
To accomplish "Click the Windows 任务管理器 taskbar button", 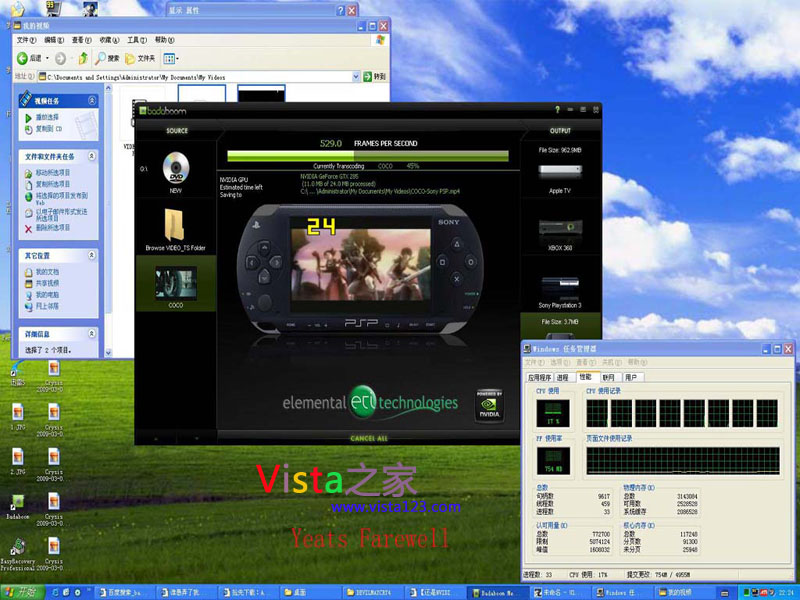I will tap(621, 593).
